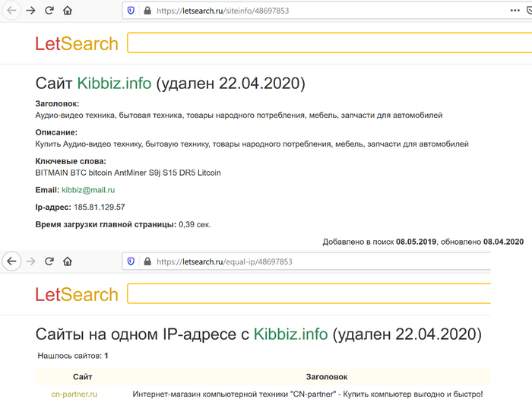Image resolution: width=532 pixels, height=412 pixels.
Task: Click the equal-ip/48697853 address bar URL
Action: pyautogui.click(x=224, y=261)
